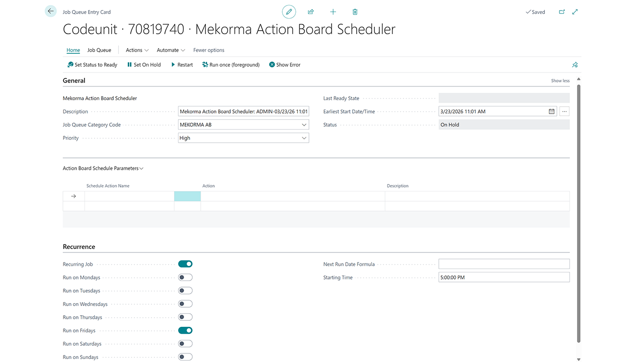
Task: Open the Priority dropdown
Action: [x=304, y=138]
